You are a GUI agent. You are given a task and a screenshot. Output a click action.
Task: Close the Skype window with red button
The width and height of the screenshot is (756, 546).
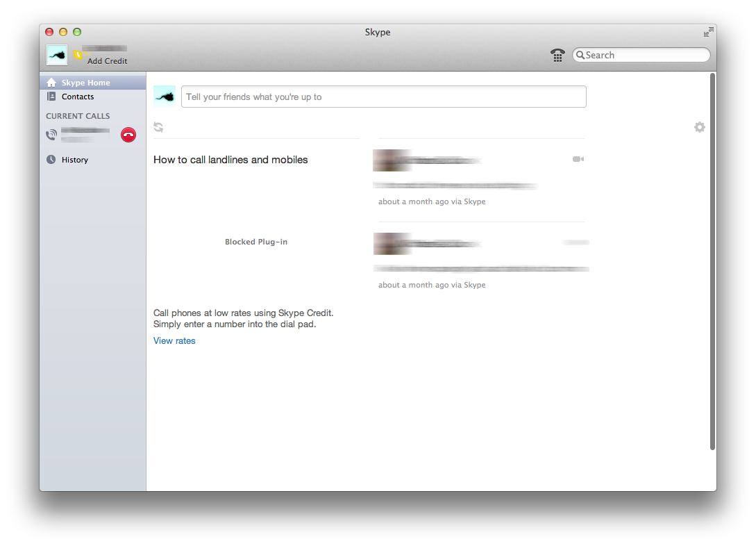(x=49, y=32)
